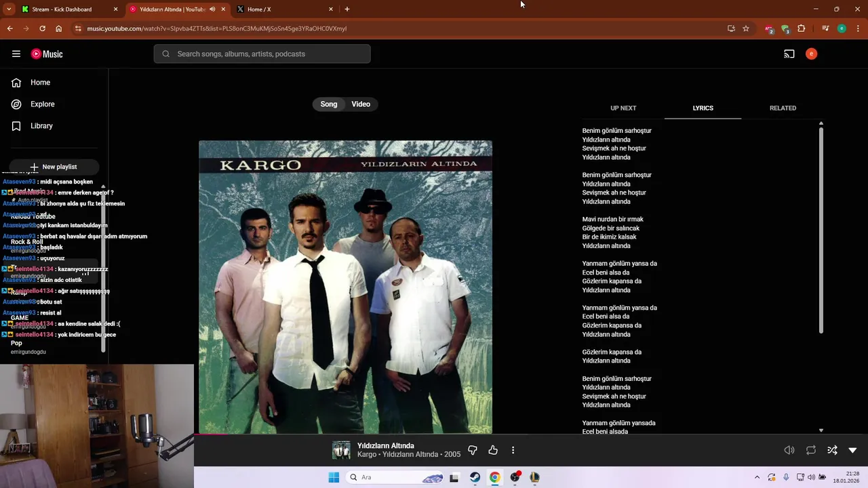The image size is (868, 488).
Task: Open the Chrome three-dot menu
Action: (859, 28)
